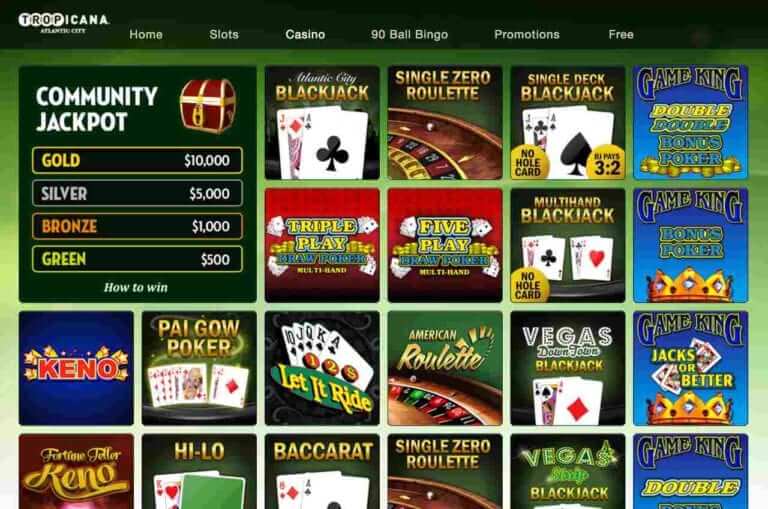
Task: Click the Tropicana Atlantic City logo
Action: point(64,23)
